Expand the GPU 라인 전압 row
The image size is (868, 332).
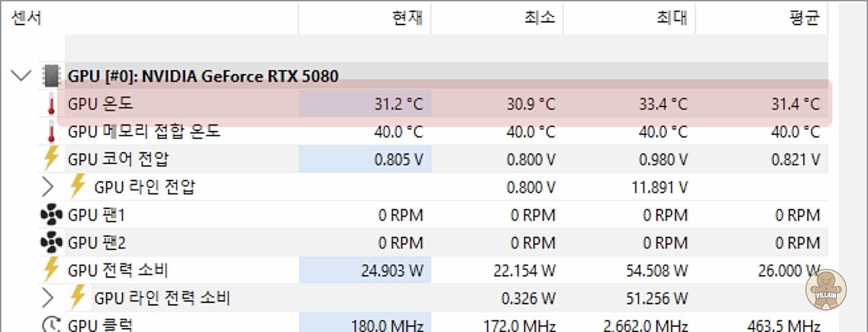tap(47, 186)
